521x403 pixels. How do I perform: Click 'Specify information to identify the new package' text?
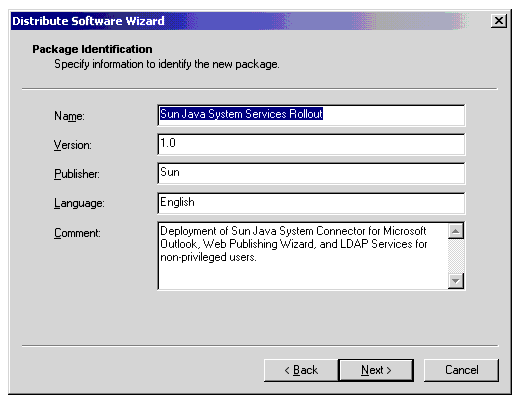point(167,64)
